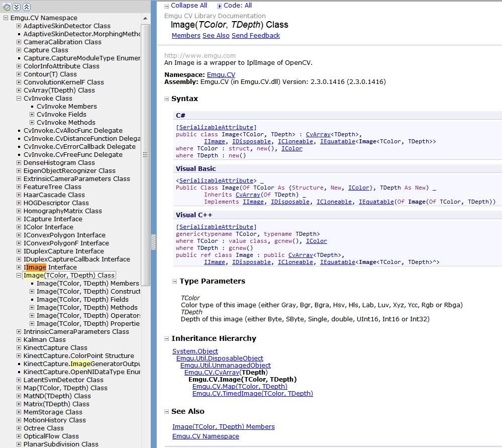Select KinectCapture.ColorPoint Structure item

click(79, 356)
